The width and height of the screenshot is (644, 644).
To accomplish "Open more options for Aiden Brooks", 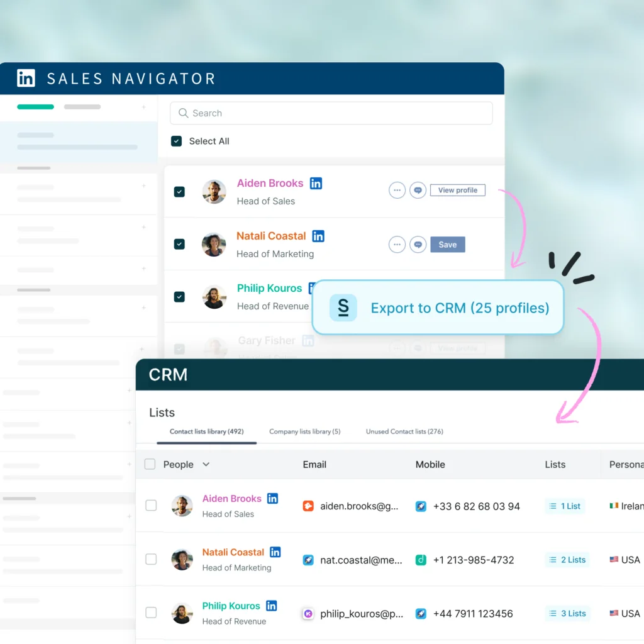I will [x=397, y=191].
